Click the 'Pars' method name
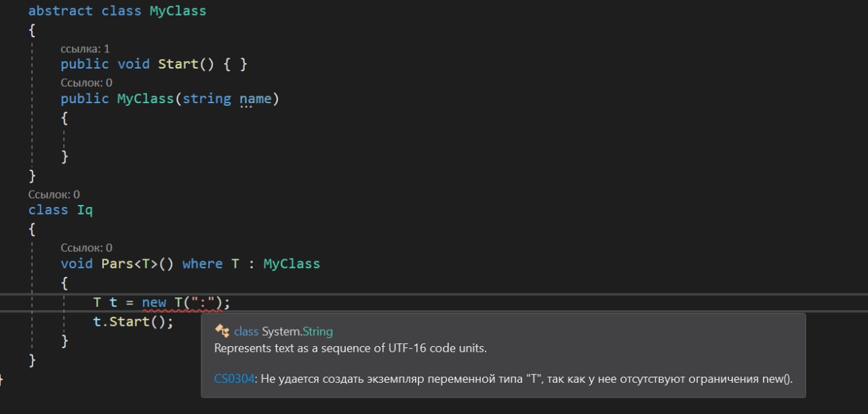Viewport: 868px width, 414px height. coord(117,263)
